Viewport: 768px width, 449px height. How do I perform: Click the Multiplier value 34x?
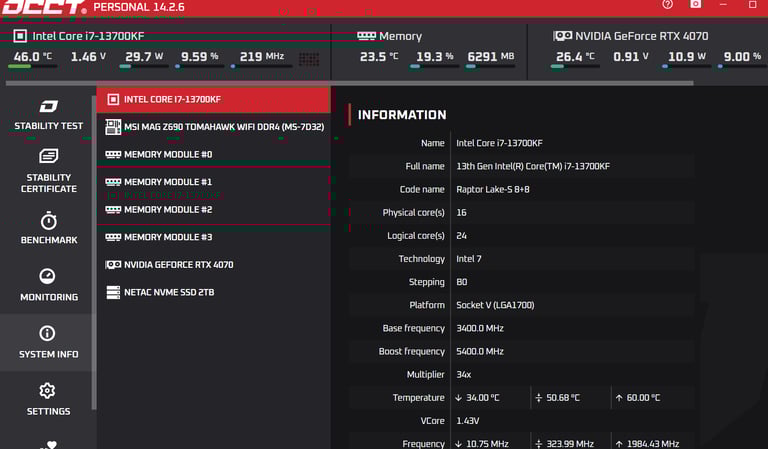tap(464, 375)
